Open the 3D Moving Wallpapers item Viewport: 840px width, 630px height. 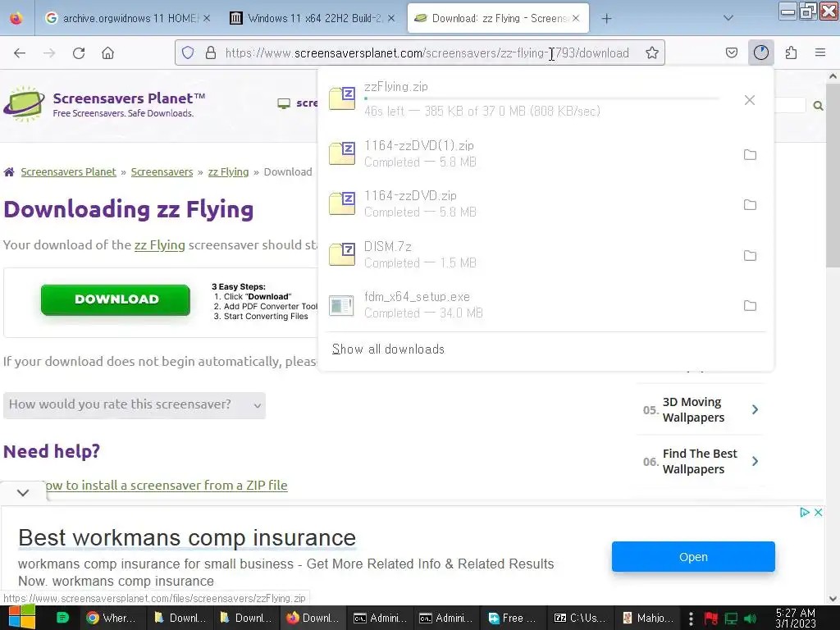click(701, 409)
